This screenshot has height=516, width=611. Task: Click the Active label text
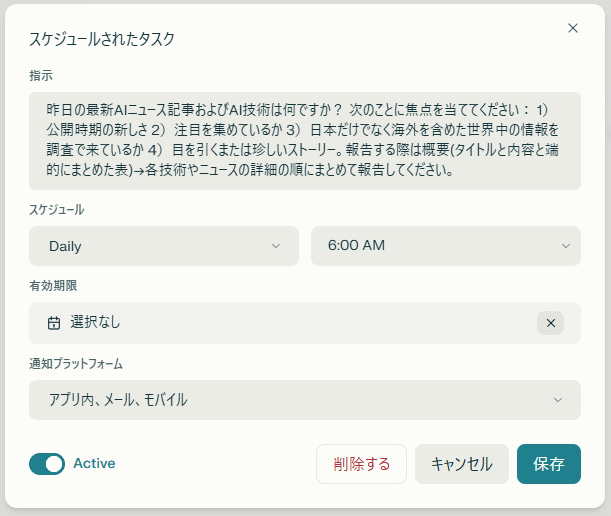tap(94, 463)
